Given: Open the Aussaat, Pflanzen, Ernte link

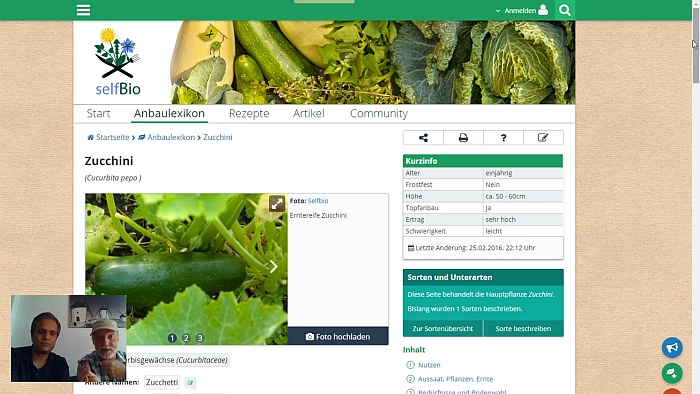Looking at the screenshot, I should click(x=455, y=379).
